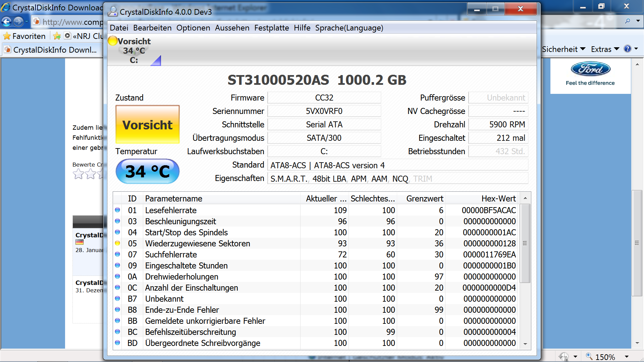Click the status dot for Beschleunigungszeit row
The width and height of the screenshot is (644, 362).
[x=117, y=221]
